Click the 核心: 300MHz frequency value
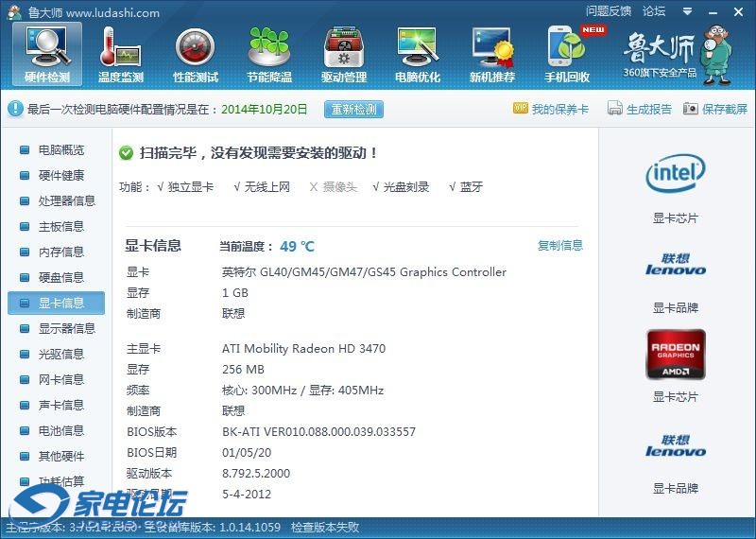756x539 pixels. click(302, 391)
